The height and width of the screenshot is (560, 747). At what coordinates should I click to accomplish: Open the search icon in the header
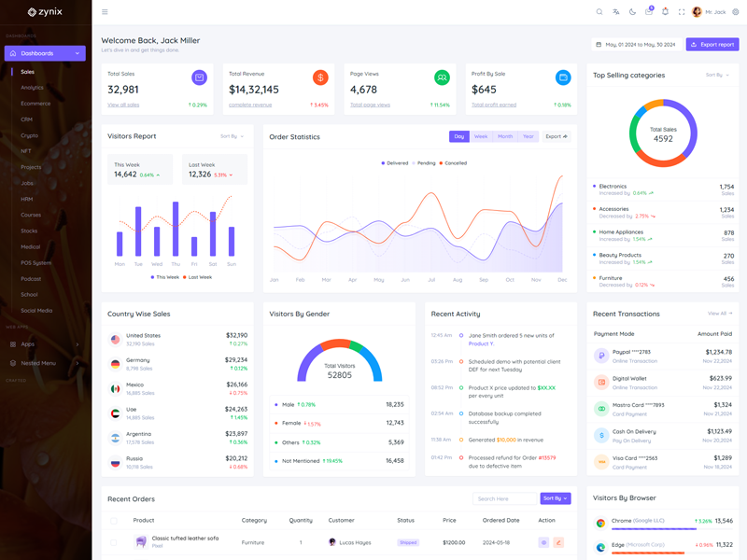(599, 12)
